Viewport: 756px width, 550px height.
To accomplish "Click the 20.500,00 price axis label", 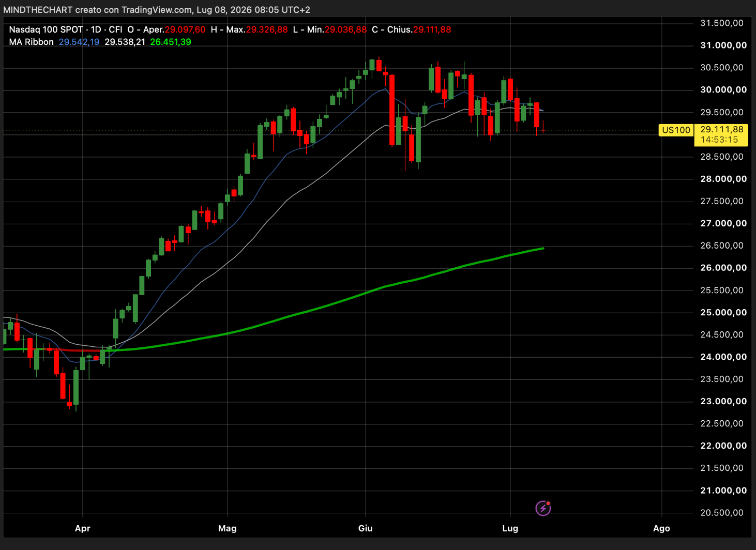I will tap(722, 513).
